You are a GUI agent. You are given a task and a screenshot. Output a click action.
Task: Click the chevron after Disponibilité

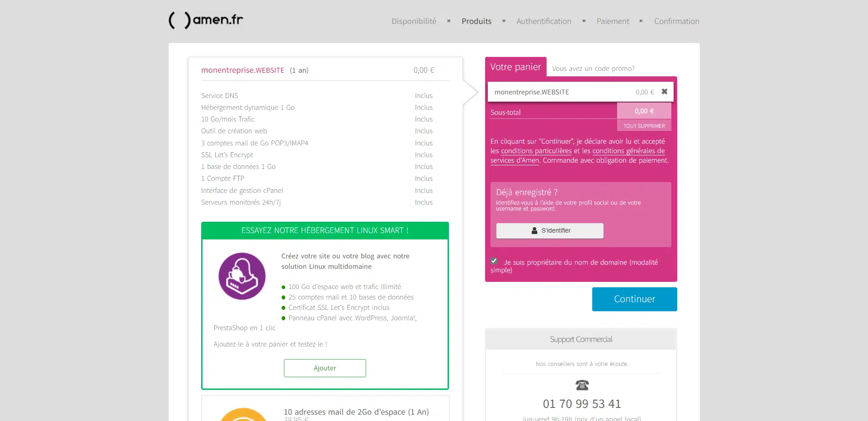click(x=448, y=20)
